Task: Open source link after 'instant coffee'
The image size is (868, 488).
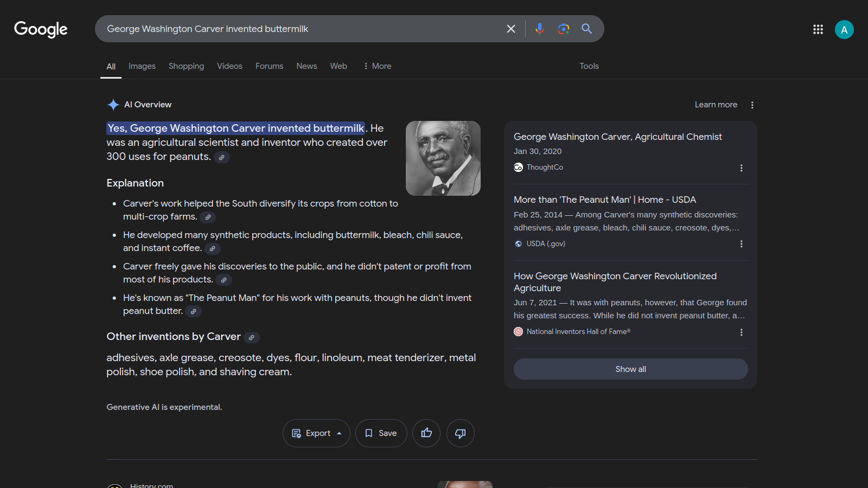Action: tap(213, 248)
